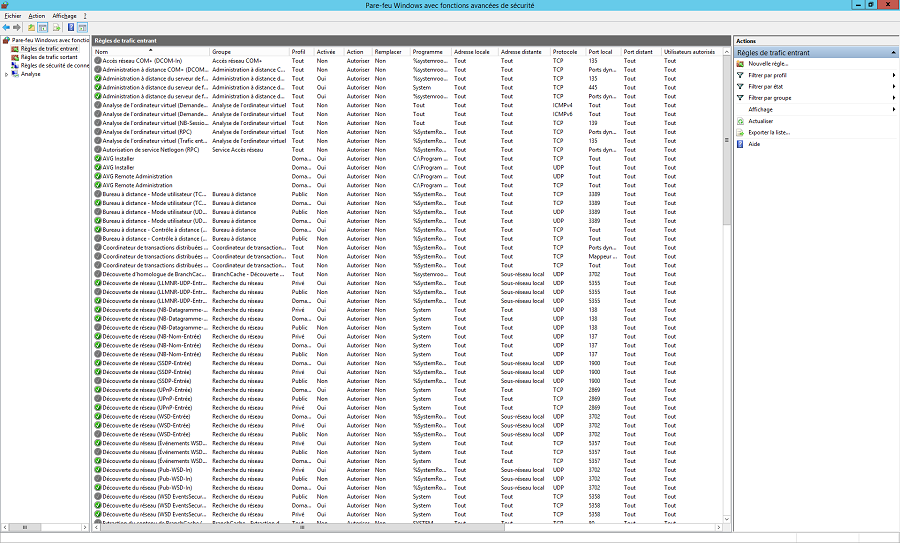Click status icon of Analyse de l'ordinateur virtuel (NB-Session)
The height and width of the screenshot is (543, 900).
98,123
